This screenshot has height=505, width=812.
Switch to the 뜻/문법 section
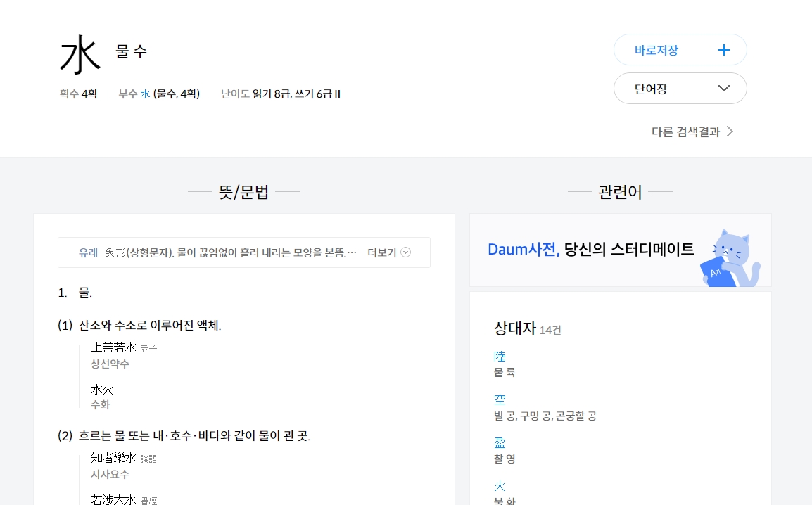coord(243,191)
